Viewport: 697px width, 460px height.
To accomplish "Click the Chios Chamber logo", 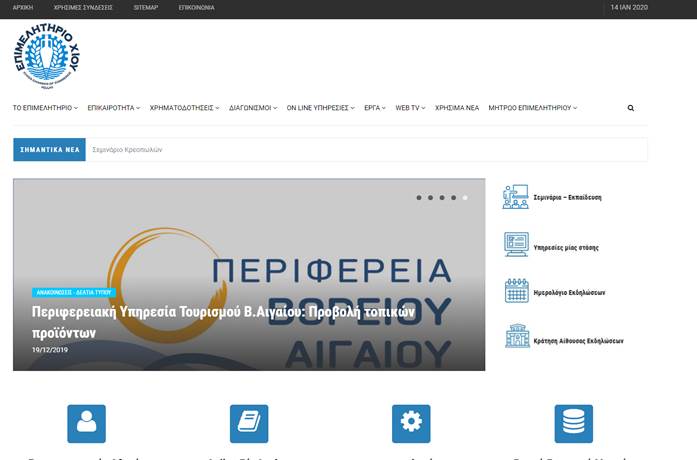I will tap(47, 56).
